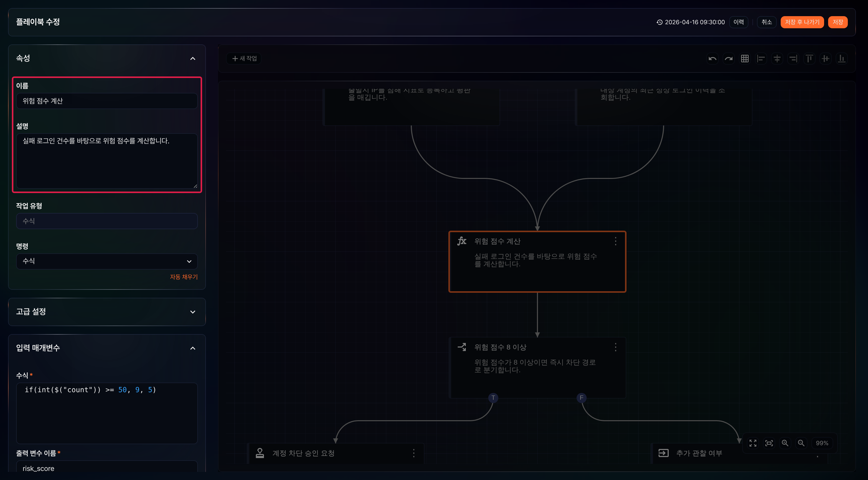Click the 저장 후 나가기 button
This screenshot has height=480, width=868.
coord(802,22)
